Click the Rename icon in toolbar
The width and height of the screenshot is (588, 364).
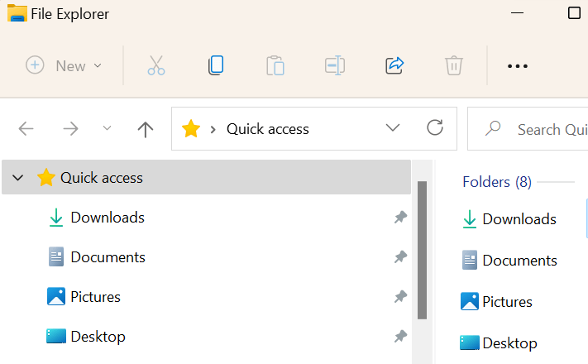[335, 65]
